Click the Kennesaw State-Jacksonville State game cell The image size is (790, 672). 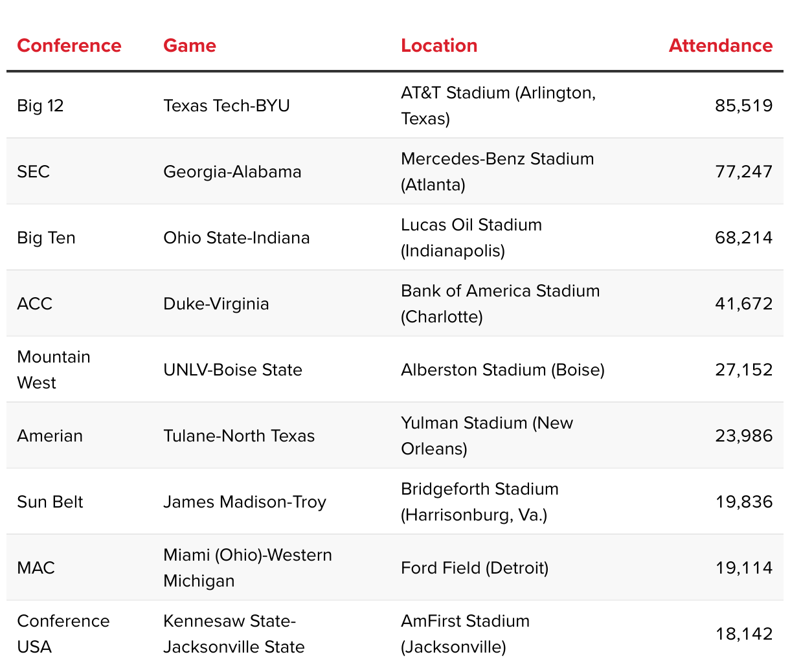pyautogui.click(x=233, y=634)
